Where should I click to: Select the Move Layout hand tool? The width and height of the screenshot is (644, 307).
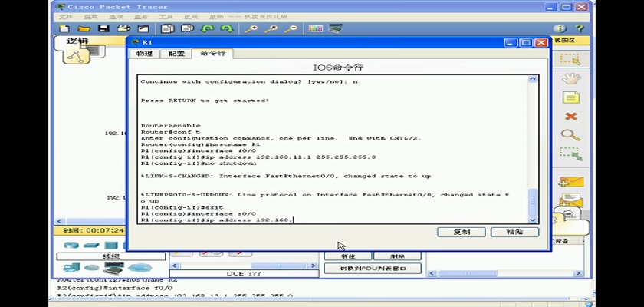pyautogui.click(x=570, y=78)
